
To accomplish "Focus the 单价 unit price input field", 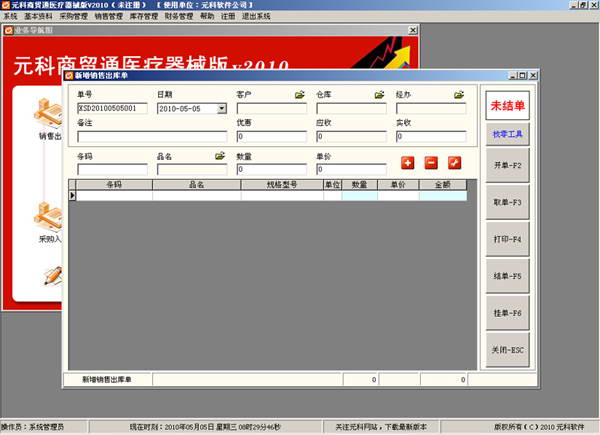I will pos(351,169).
